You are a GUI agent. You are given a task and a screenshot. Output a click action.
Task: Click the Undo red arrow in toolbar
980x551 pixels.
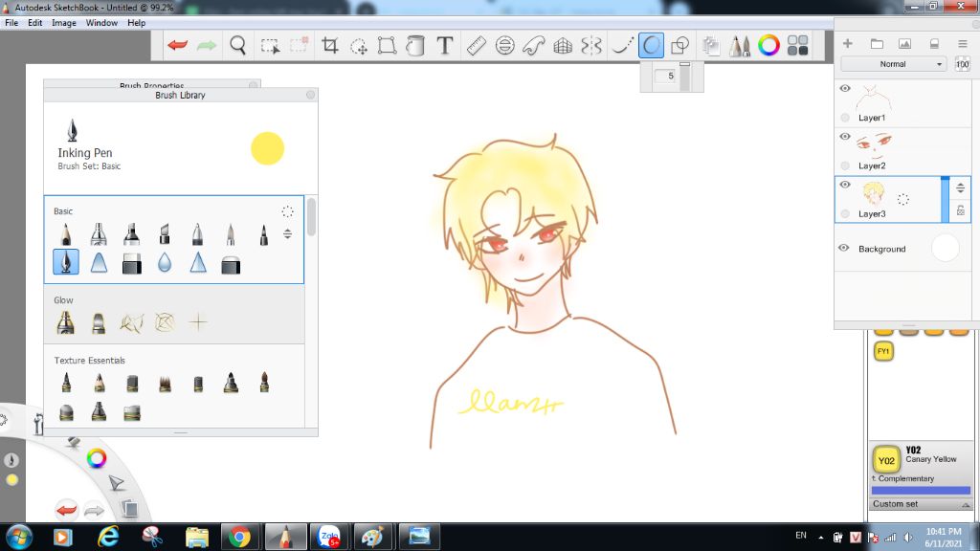point(177,45)
